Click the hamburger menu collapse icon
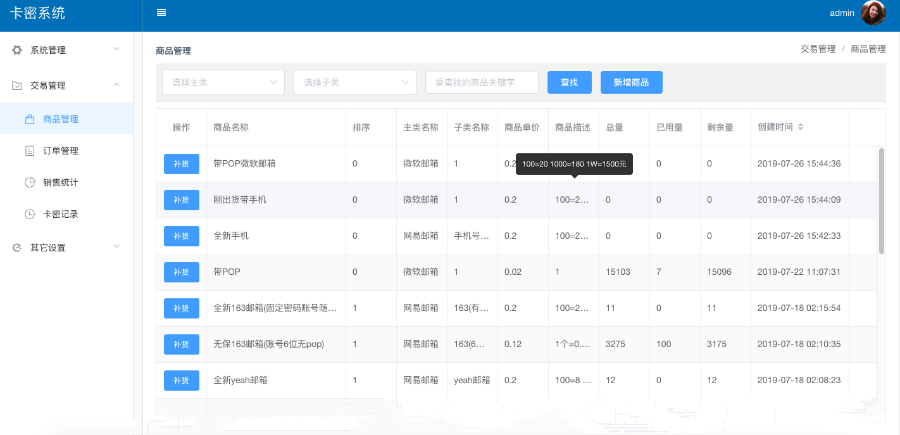The image size is (900, 435). coord(161,13)
